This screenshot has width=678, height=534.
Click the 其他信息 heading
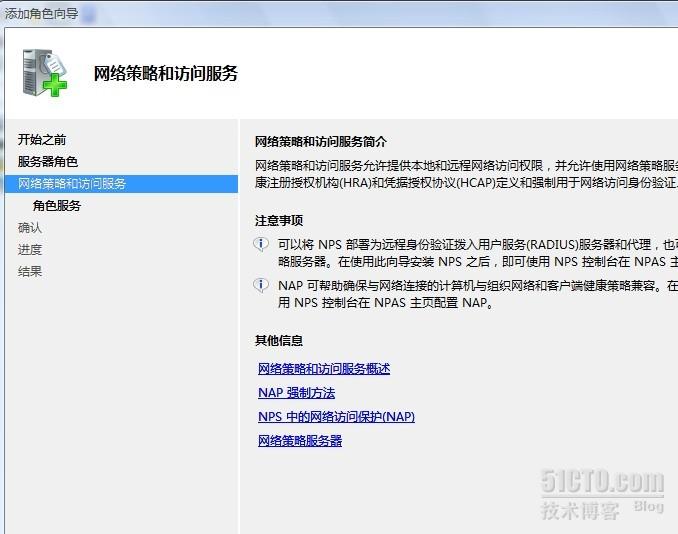point(279,341)
